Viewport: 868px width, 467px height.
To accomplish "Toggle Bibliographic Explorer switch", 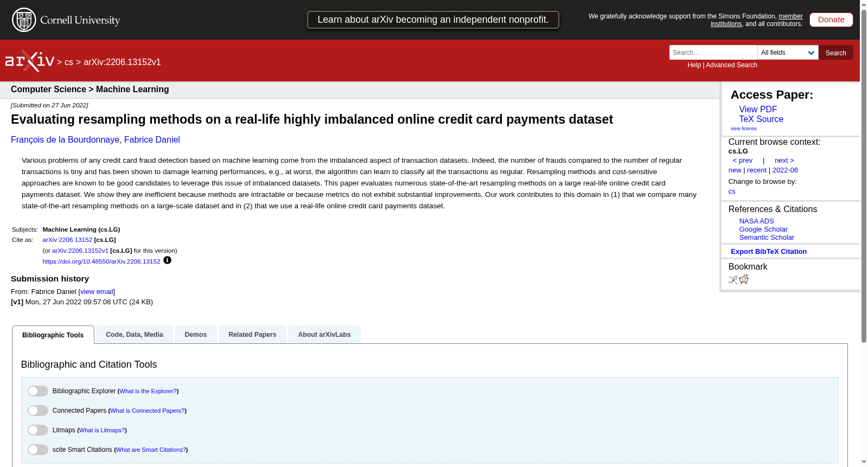I will pos(38,391).
